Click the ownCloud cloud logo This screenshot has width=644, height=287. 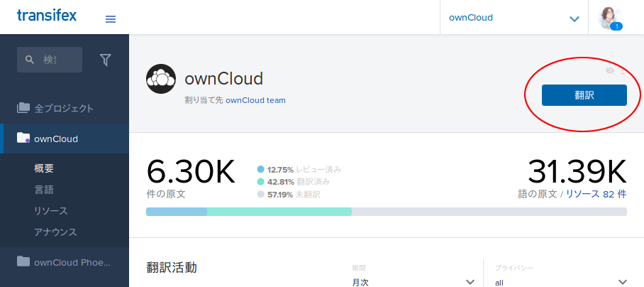(x=161, y=79)
